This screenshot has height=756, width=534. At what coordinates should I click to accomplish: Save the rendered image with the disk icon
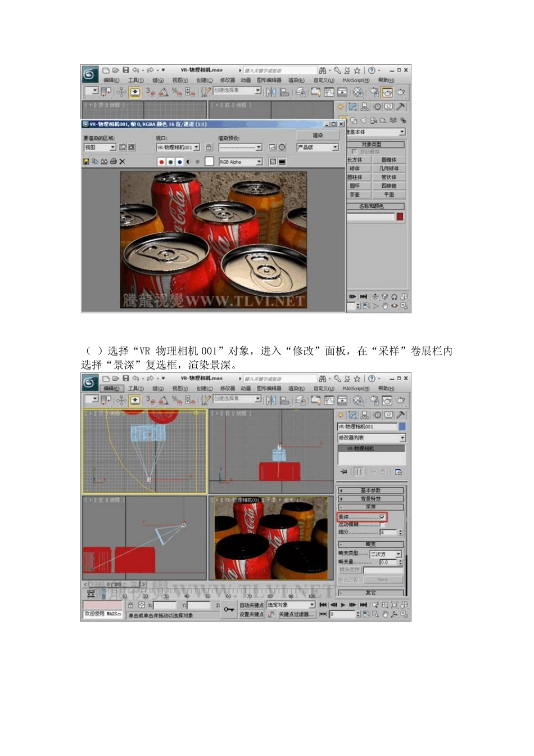coord(86,162)
